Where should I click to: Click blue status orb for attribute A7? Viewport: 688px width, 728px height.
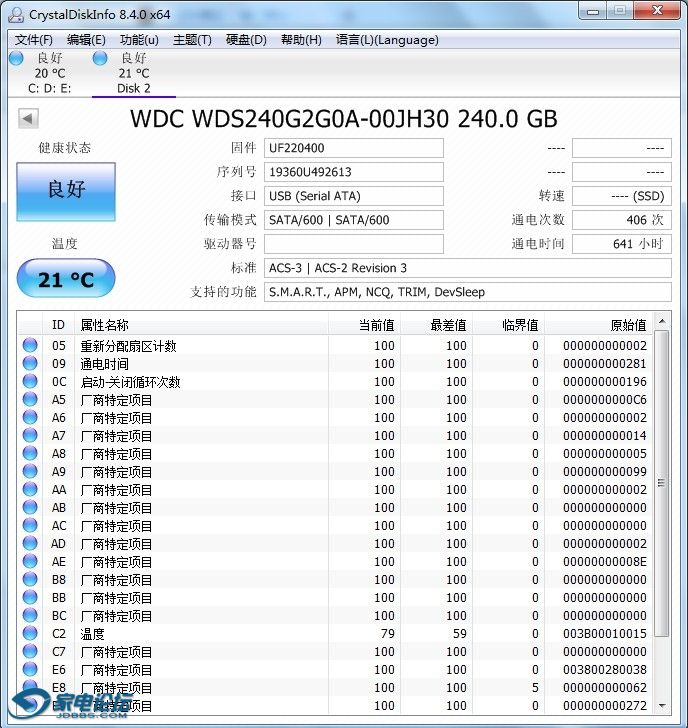pos(30,436)
